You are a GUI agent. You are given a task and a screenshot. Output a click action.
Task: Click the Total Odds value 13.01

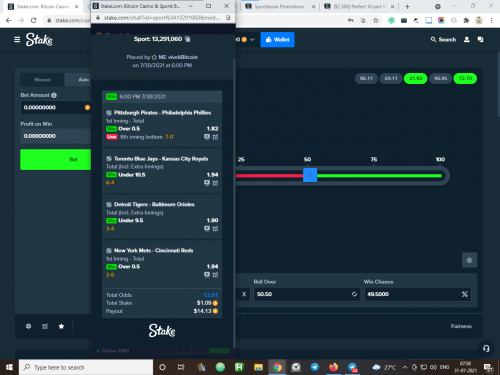(x=210, y=295)
